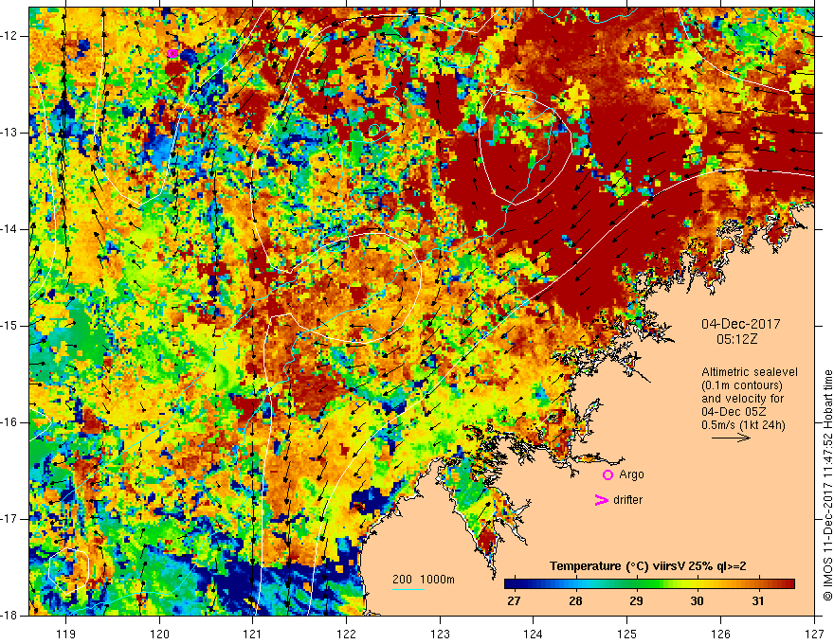Click the '200 1000m' depth legend text

click(x=424, y=580)
